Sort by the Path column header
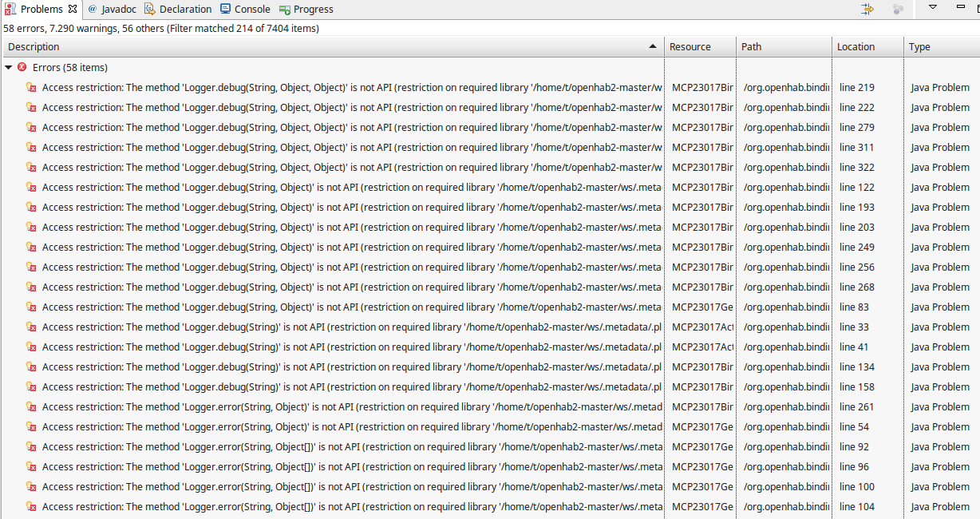 [x=784, y=46]
